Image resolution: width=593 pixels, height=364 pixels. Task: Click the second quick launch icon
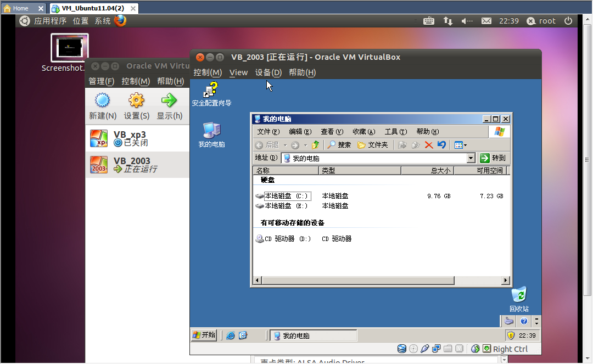click(243, 335)
